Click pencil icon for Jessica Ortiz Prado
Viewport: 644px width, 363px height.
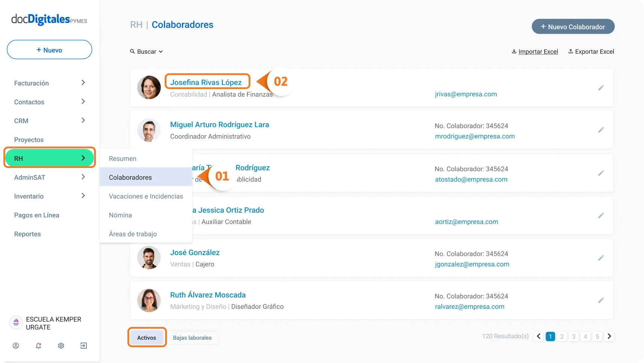(x=601, y=216)
